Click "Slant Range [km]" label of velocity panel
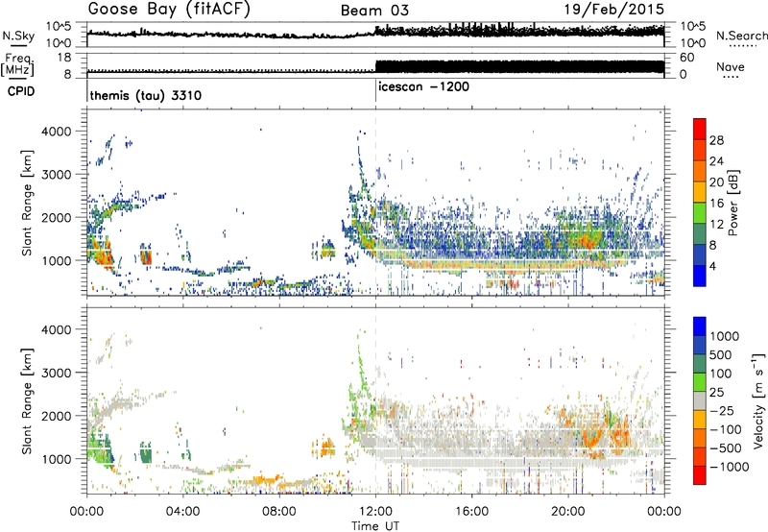Viewport: 768px width, 532px height. click(27, 400)
